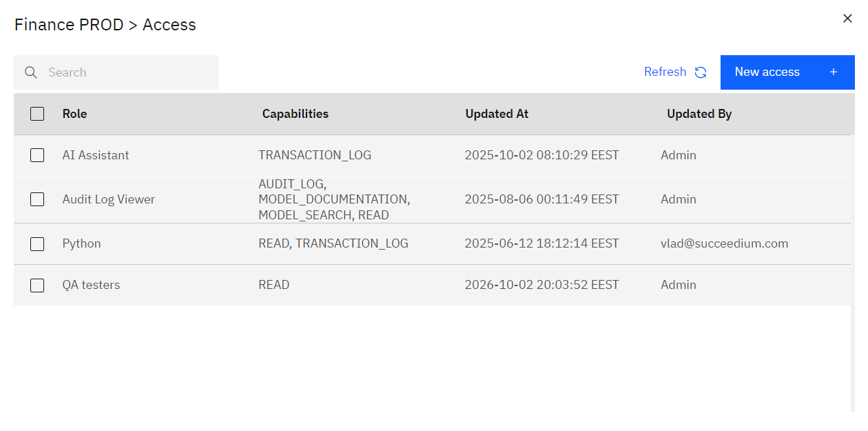Viewport: 868px width, 431px height.
Task: Check the Audit Log Viewer row checkbox
Action: 37,199
